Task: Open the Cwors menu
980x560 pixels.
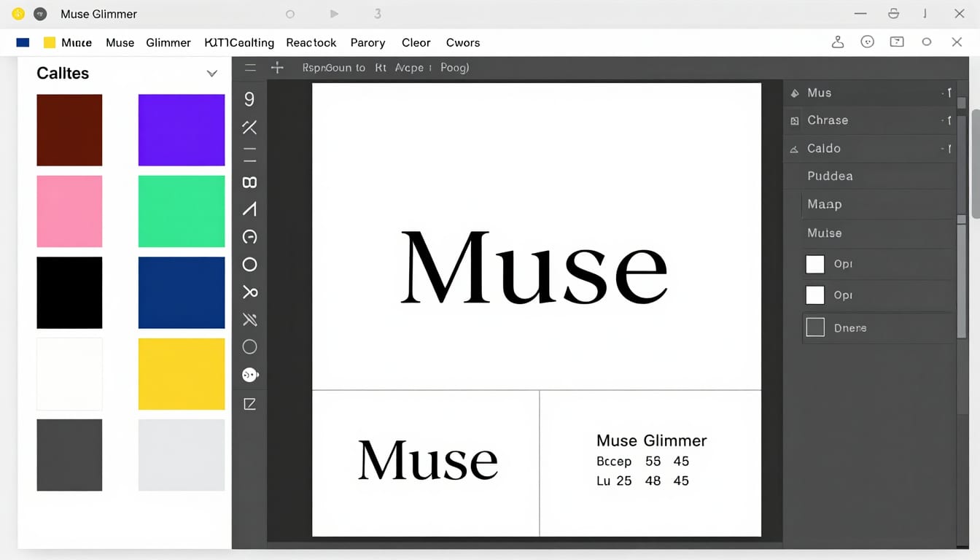Action: 463,43
